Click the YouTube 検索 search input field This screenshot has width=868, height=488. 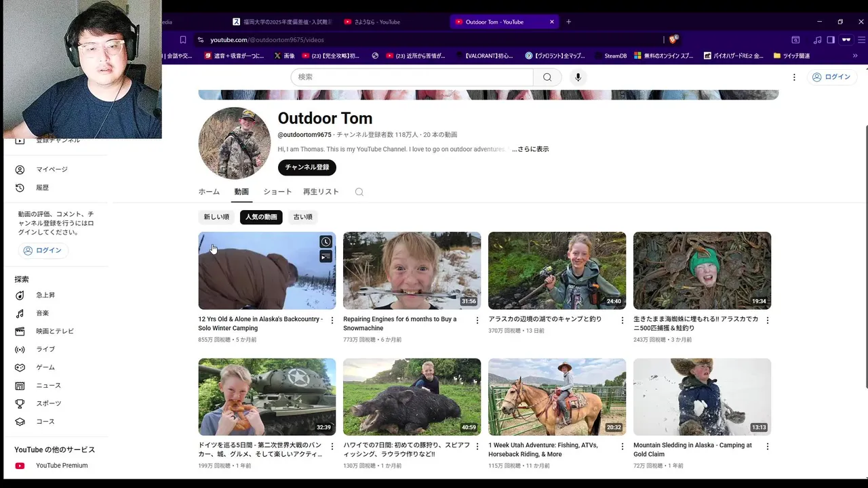click(412, 77)
